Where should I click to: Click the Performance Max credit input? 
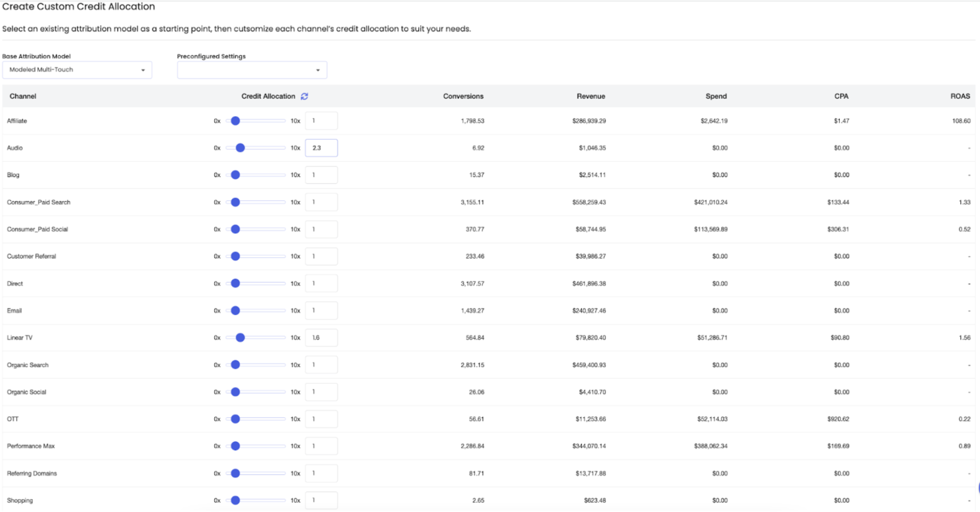tap(321, 446)
